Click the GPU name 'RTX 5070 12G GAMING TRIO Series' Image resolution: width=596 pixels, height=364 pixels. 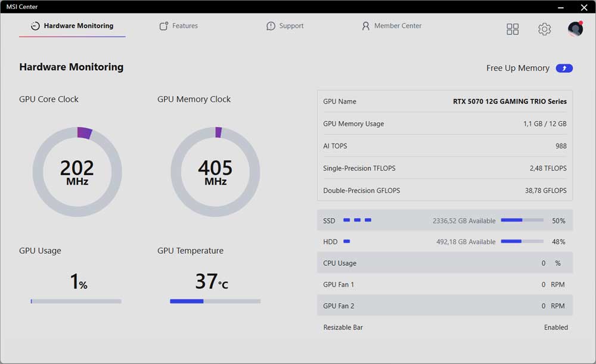pos(510,101)
